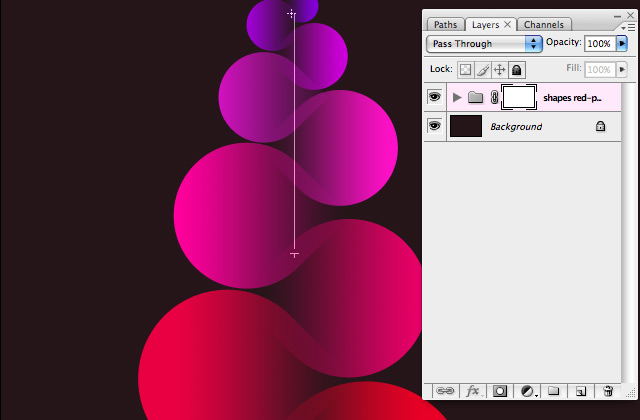This screenshot has width=640, height=420.
Task: Click the Link layers icon
Action: (445, 391)
